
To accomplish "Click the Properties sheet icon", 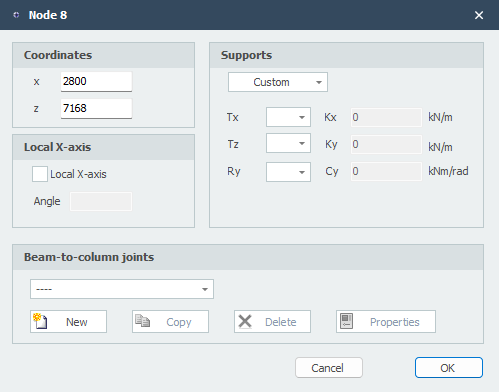I will click(347, 321).
